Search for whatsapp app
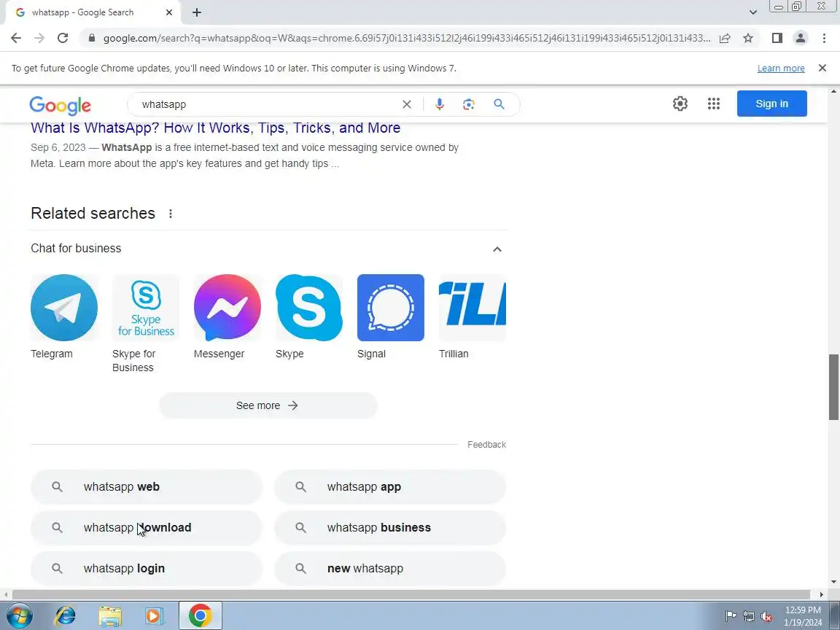This screenshot has width=840, height=630. [390, 487]
